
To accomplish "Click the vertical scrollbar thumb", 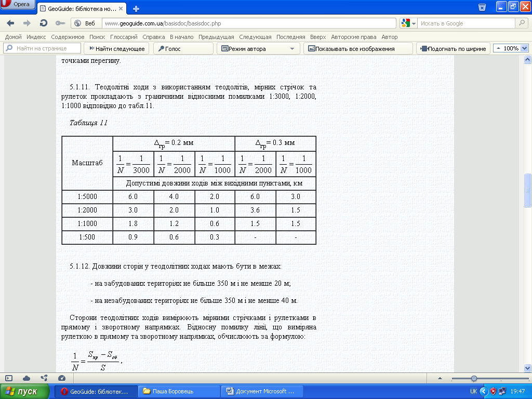I will (528, 190).
